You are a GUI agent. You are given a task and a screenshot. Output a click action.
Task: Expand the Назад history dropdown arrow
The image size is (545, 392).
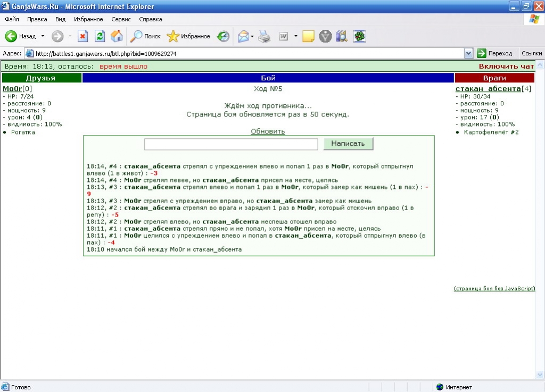pyautogui.click(x=43, y=36)
